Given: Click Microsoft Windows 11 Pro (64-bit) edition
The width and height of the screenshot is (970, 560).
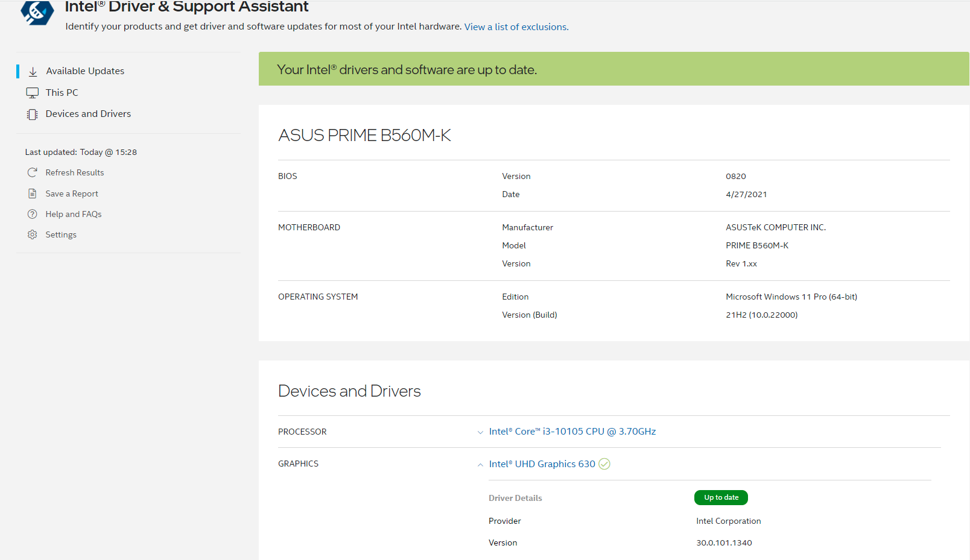Looking at the screenshot, I should click(791, 297).
